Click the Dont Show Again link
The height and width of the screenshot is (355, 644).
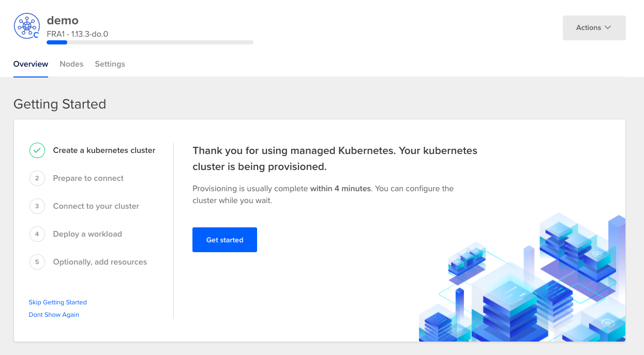pyautogui.click(x=54, y=315)
